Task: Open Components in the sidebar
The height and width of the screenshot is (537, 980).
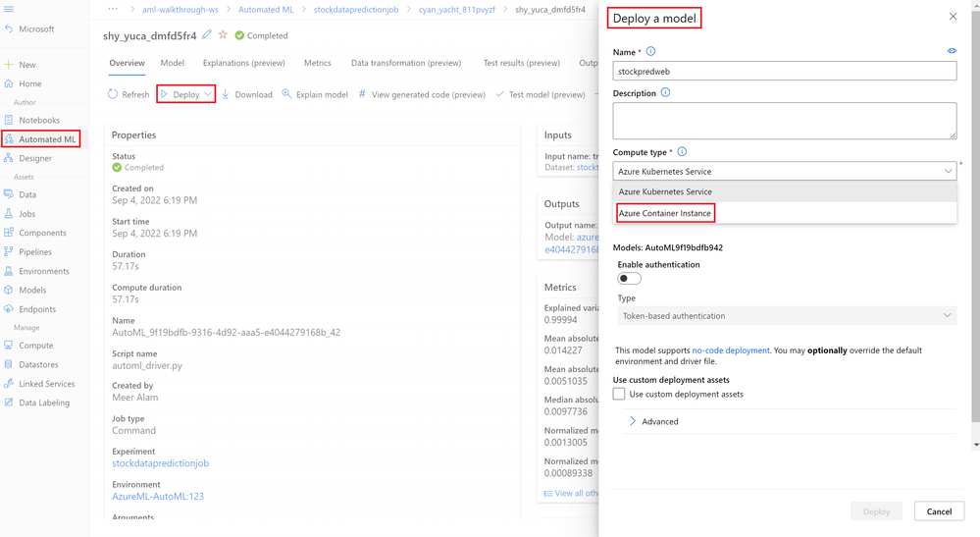Action: [x=42, y=233]
